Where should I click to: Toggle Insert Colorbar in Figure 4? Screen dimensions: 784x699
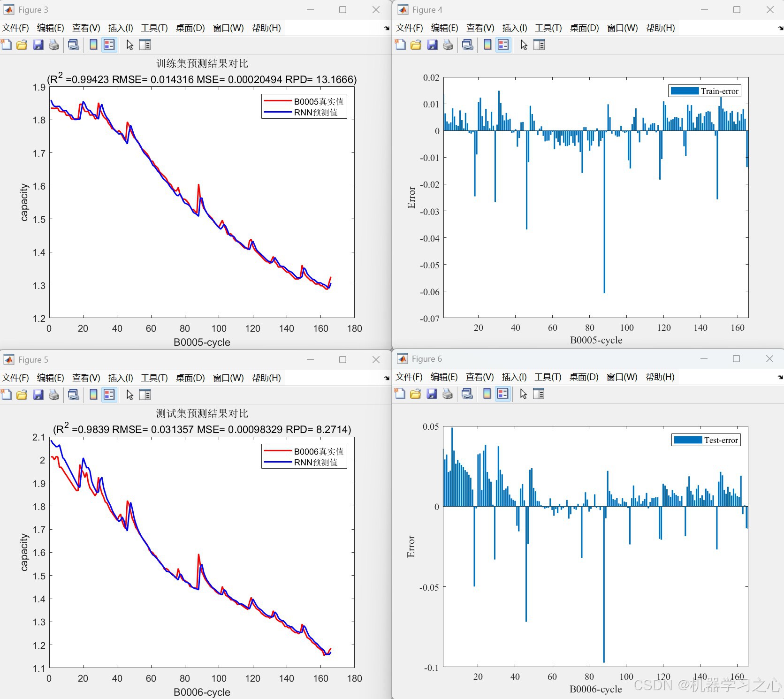click(487, 45)
